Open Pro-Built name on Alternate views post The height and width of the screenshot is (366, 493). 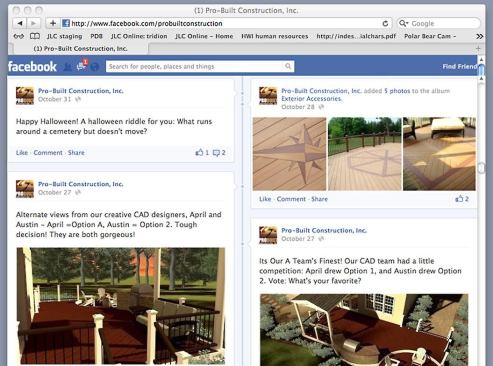(x=81, y=184)
